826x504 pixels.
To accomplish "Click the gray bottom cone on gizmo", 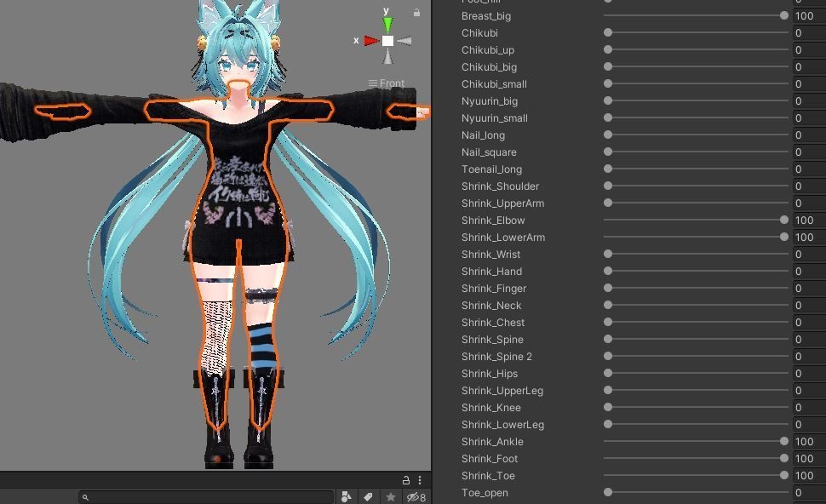I will 387,56.
